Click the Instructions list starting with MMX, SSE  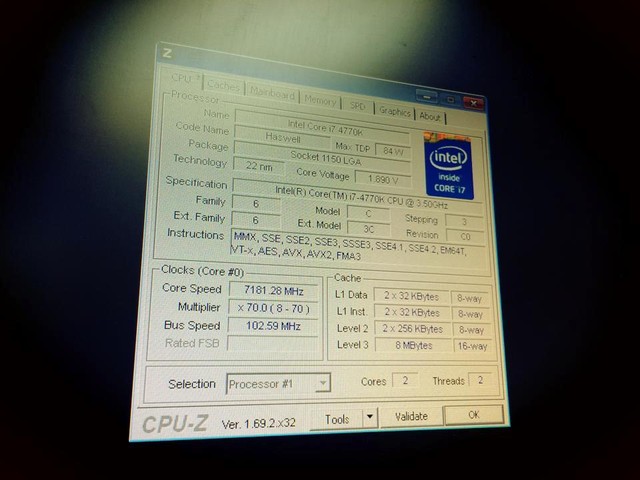click(358, 246)
